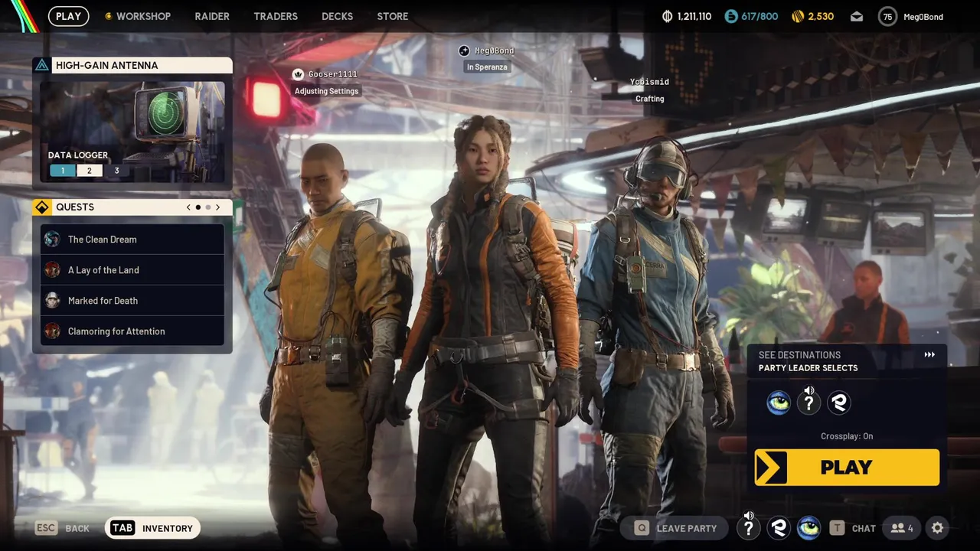Click bottom bar white swirl party member
Image resolution: width=980 pixels, height=551 pixels.
click(779, 528)
